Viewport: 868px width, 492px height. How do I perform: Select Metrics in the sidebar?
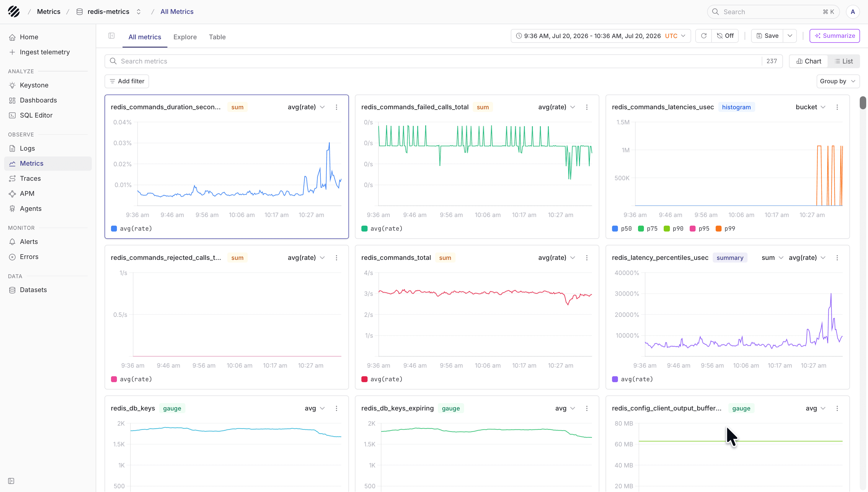pos(48,163)
